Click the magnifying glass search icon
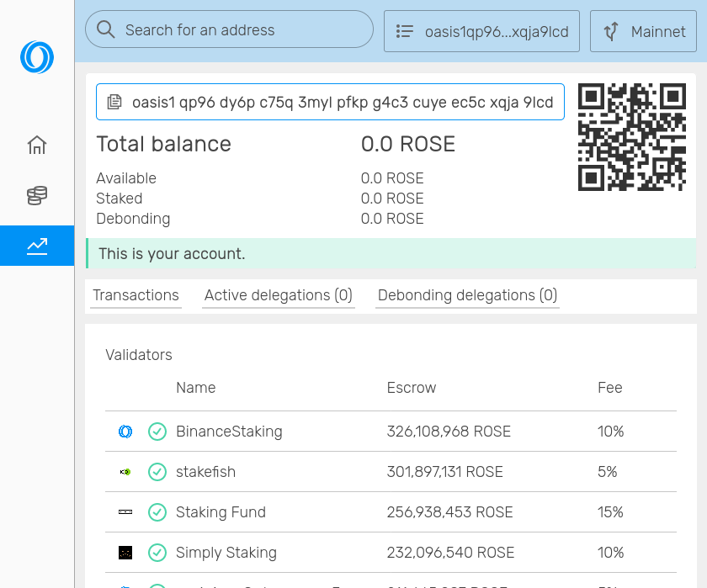This screenshot has width=707, height=588. pyautogui.click(x=104, y=29)
